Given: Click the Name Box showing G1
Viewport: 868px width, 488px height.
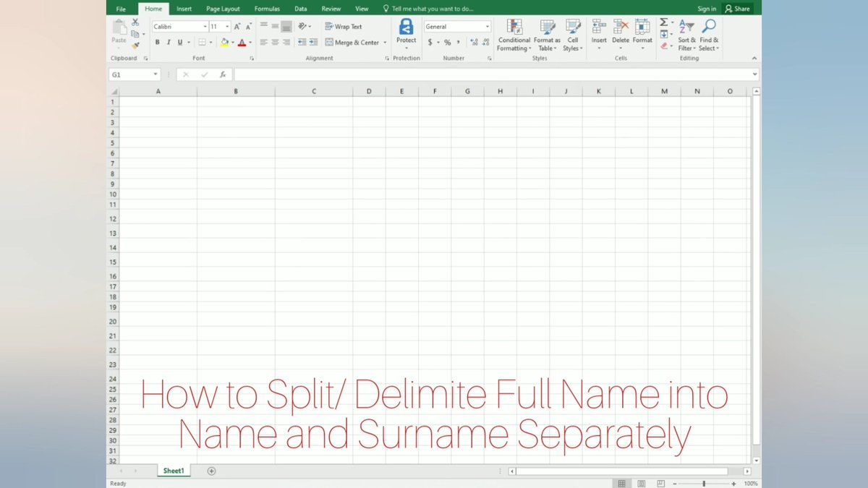Looking at the screenshot, I should tap(135, 74).
